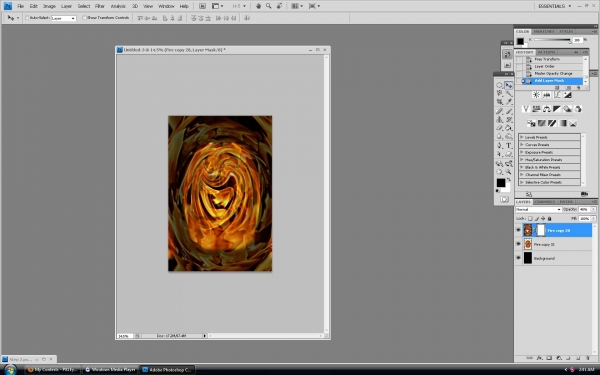Image resolution: width=600 pixels, height=375 pixels.
Task: Toggle Quick Mask mode button
Action: (x=504, y=199)
